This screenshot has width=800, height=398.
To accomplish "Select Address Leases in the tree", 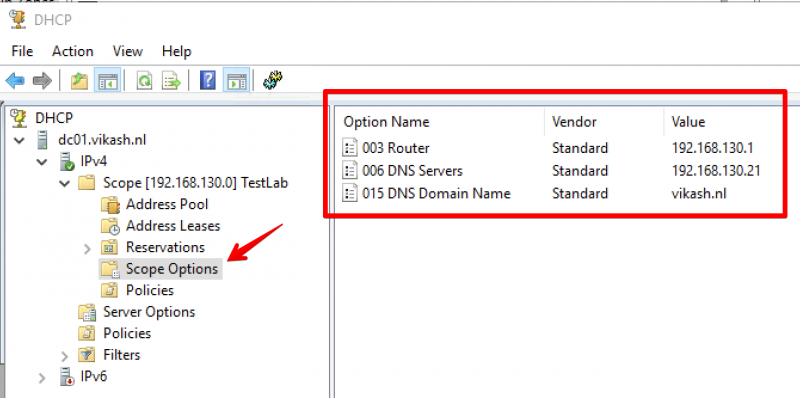I will coord(173,226).
